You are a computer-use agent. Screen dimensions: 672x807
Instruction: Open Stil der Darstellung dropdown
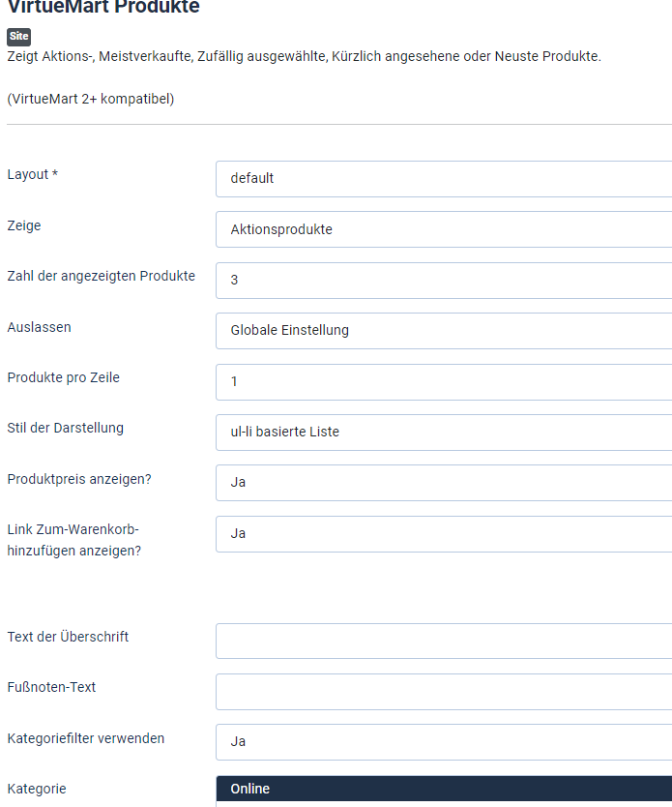click(x=443, y=433)
